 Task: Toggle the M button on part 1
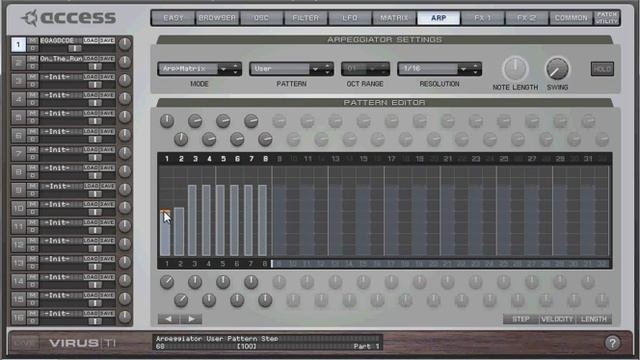click(x=33, y=40)
